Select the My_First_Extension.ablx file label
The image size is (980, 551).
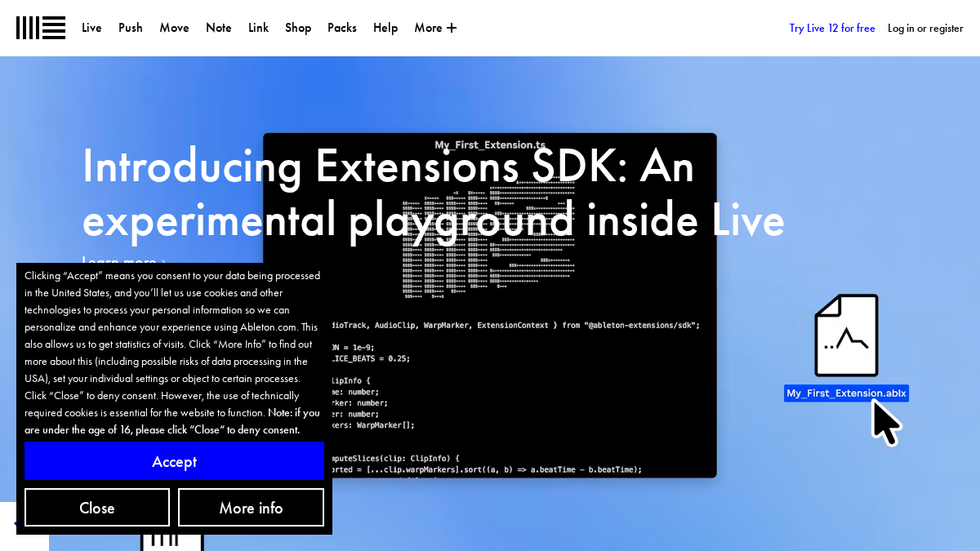(x=846, y=393)
